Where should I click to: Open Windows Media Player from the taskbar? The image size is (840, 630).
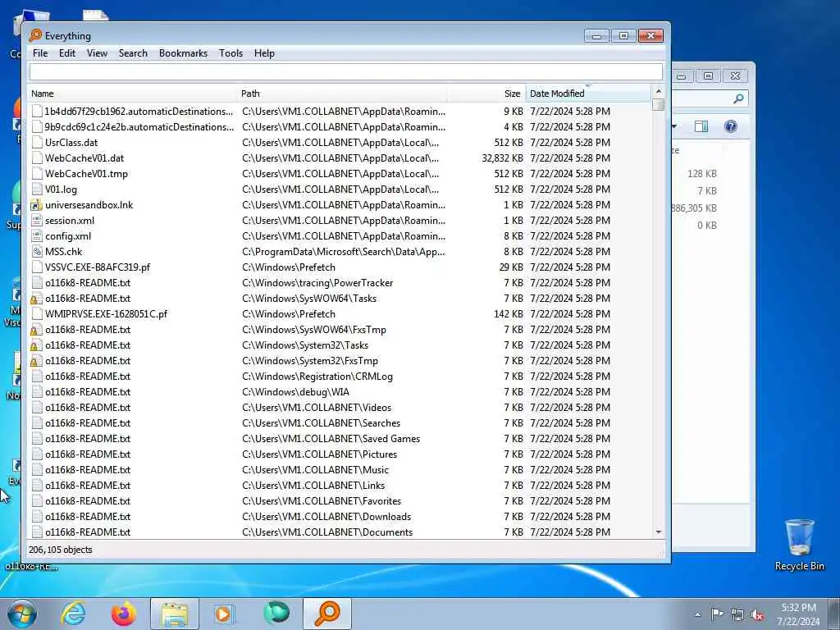point(224,614)
